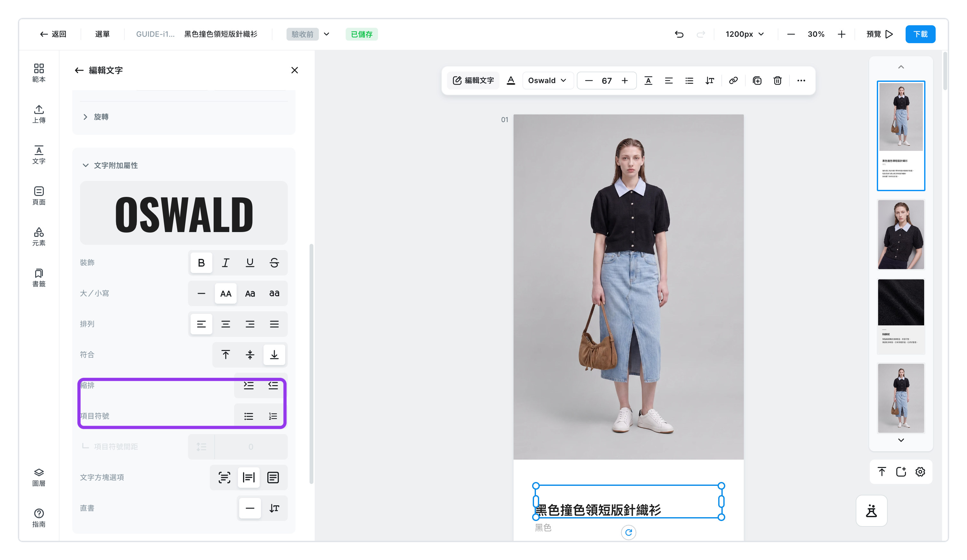Click the 預覽 preview button
The image size is (967, 560).
pos(879,34)
